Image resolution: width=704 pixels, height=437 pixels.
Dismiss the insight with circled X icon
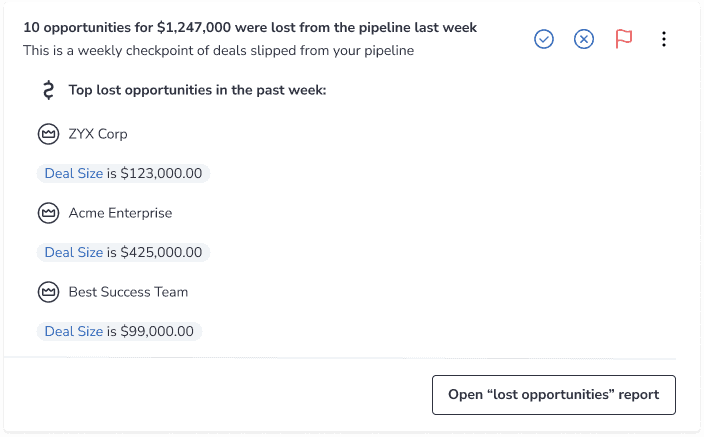[x=584, y=39]
